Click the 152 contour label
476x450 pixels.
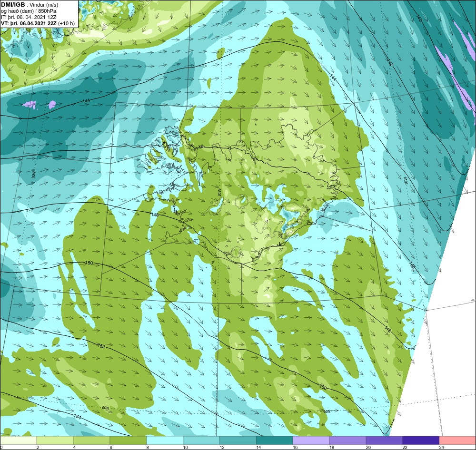pos(101,346)
